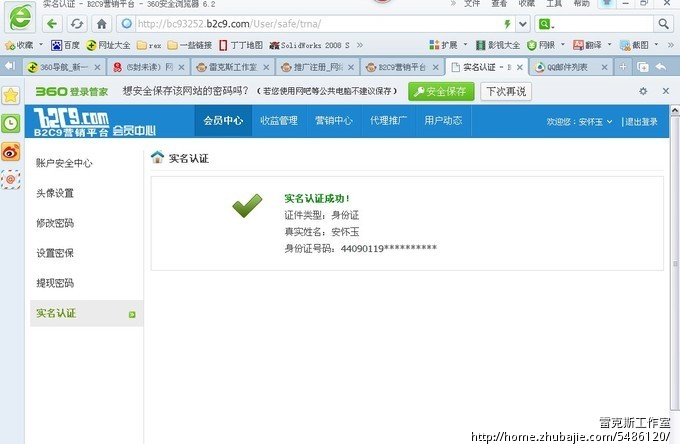Viewport: 680px width, 444px height.
Task: Open history clock sidebar icon
Action: click(11, 124)
